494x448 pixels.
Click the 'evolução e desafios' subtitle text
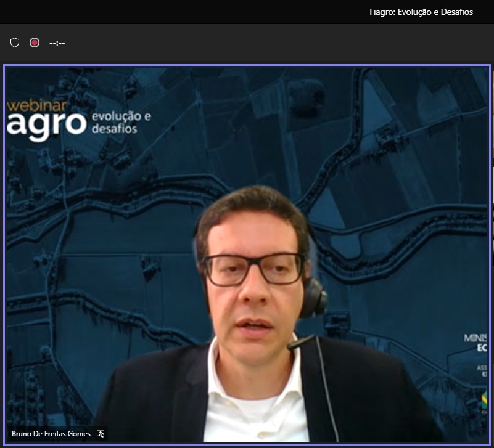[x=120, y=123]
